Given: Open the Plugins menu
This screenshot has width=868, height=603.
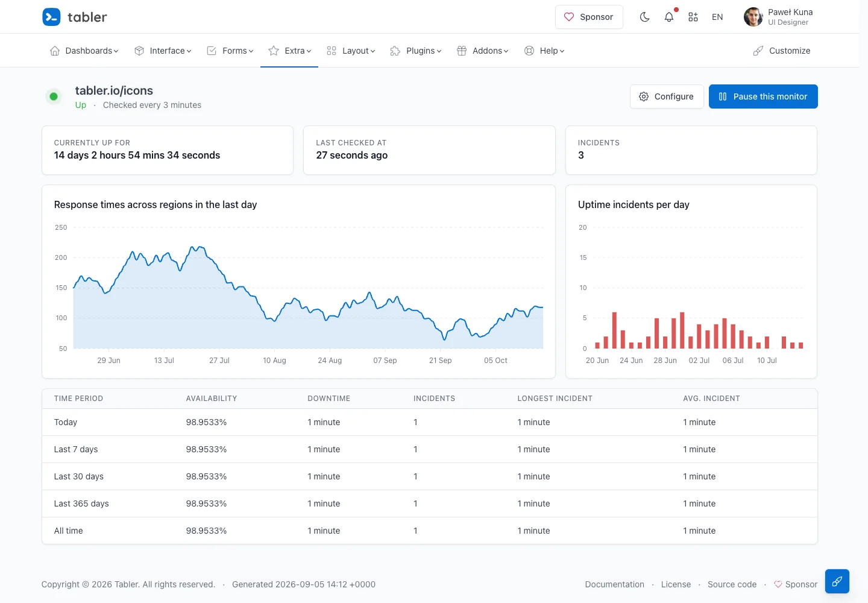Looking at the screenshot, I should point(416,51).
